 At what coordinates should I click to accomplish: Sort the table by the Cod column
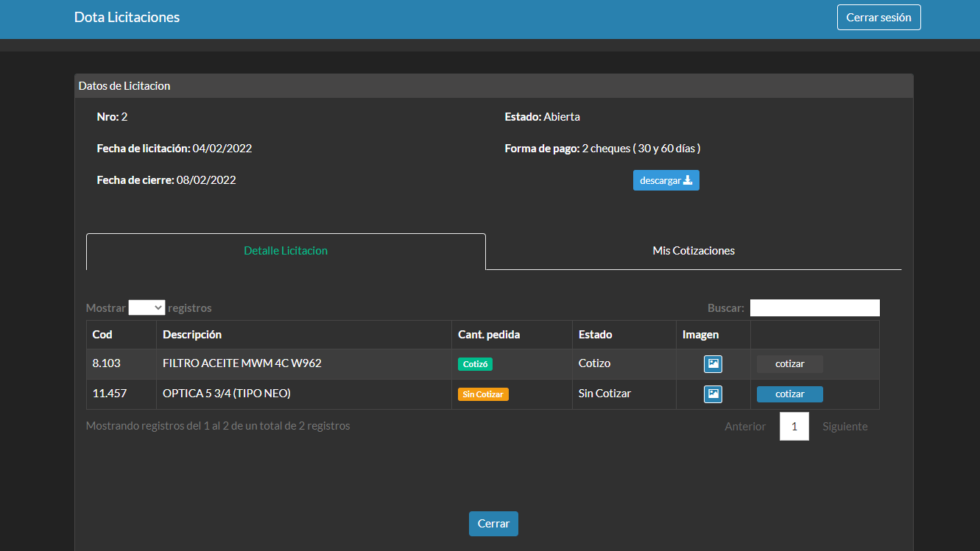tap(103, 335)
